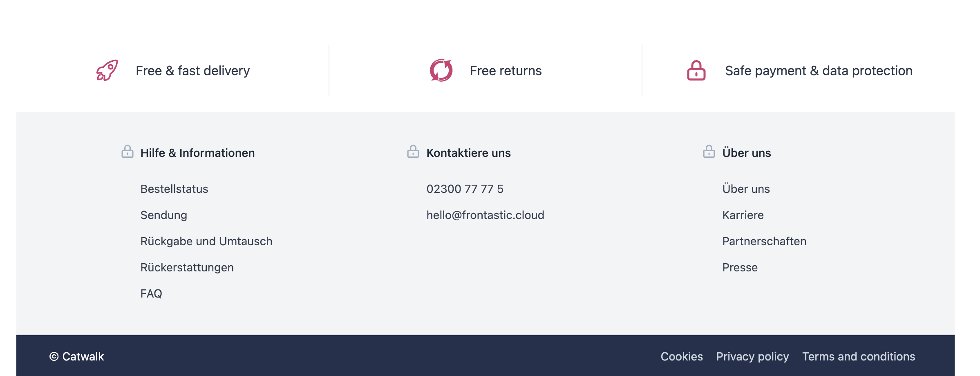This screenshot has width=980, height=376.
Task: Go to Rückgabe und Umtausch
Action: click(x=206, y=241)
